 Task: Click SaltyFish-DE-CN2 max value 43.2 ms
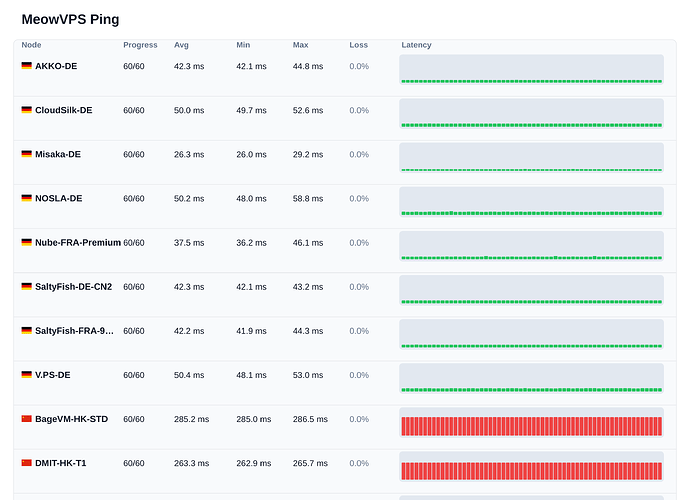click(308, 287)
